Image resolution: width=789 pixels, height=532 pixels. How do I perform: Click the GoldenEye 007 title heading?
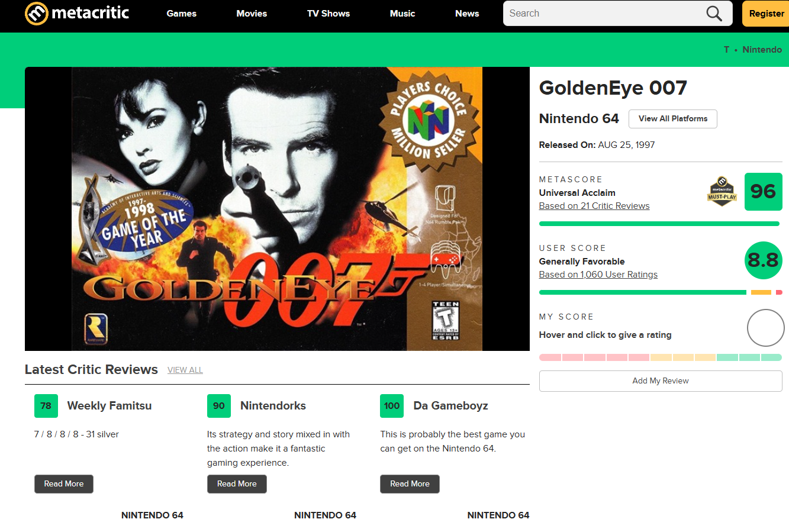point(613,88)
